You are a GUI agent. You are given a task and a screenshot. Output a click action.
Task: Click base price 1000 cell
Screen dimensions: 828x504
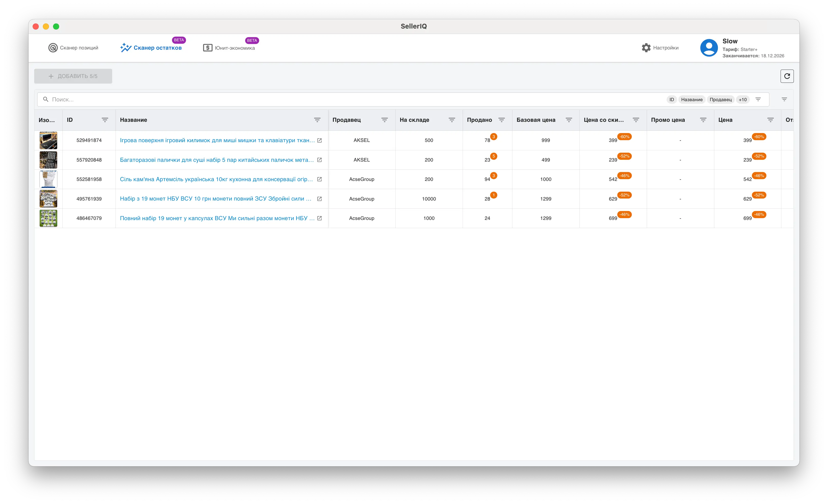point(546,179)
